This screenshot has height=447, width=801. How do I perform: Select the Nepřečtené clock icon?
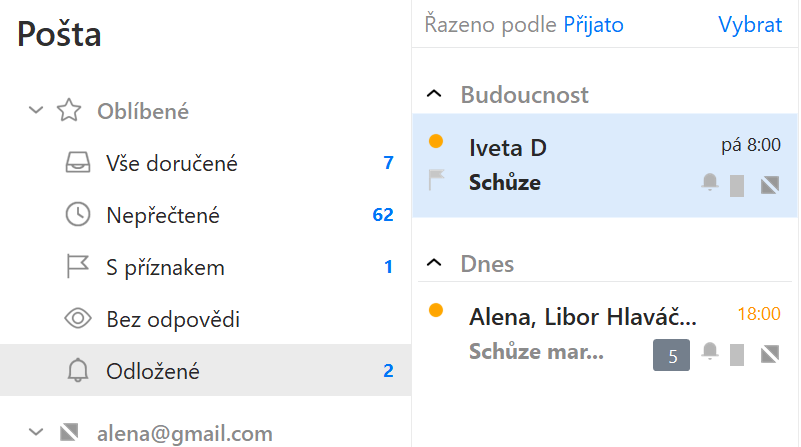coord(78,215)
